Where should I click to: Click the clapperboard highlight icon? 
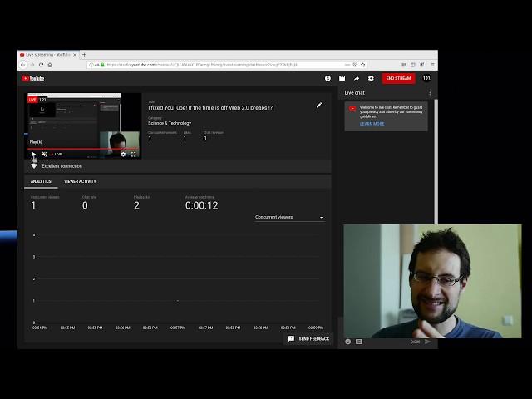[x=342, y=78]
